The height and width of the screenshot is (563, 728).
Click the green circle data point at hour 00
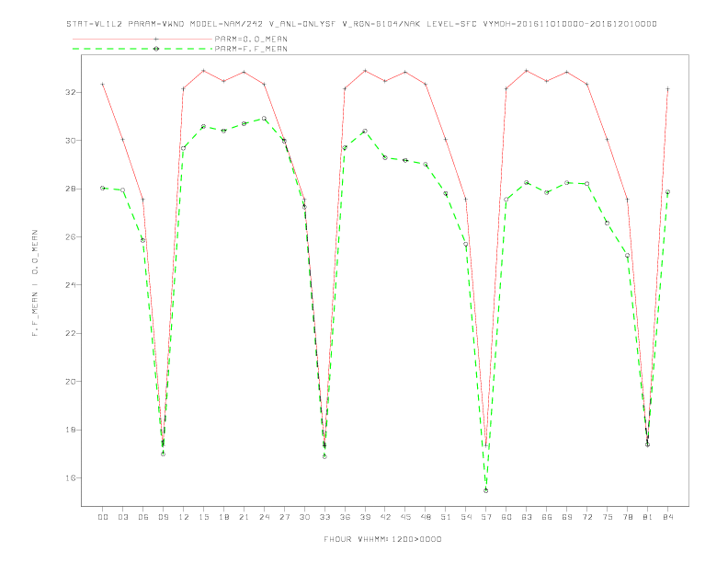103,189
